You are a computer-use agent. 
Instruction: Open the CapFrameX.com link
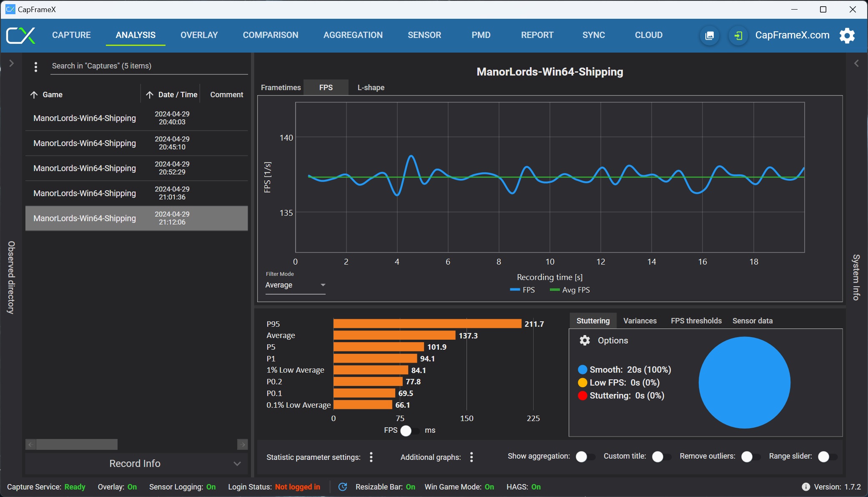792,35
